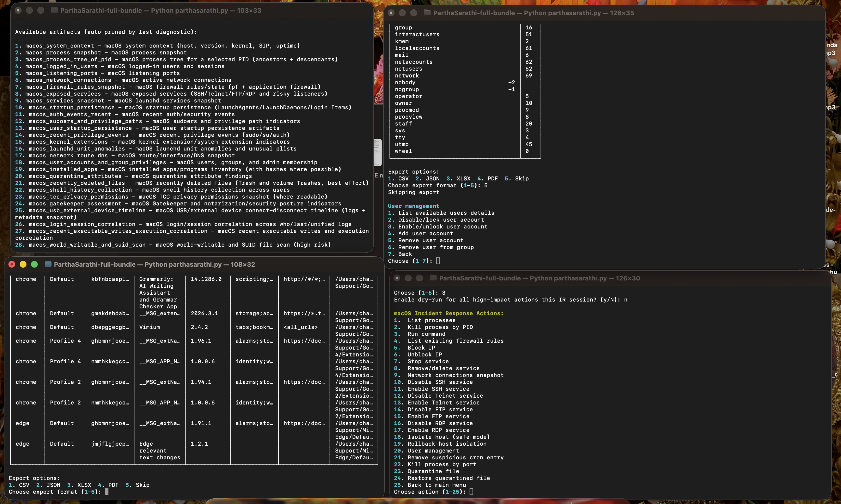Screen dimensions: 841x504
Task: Click 'CSV' export option in the 108×32 window
Action: (24, 485)
